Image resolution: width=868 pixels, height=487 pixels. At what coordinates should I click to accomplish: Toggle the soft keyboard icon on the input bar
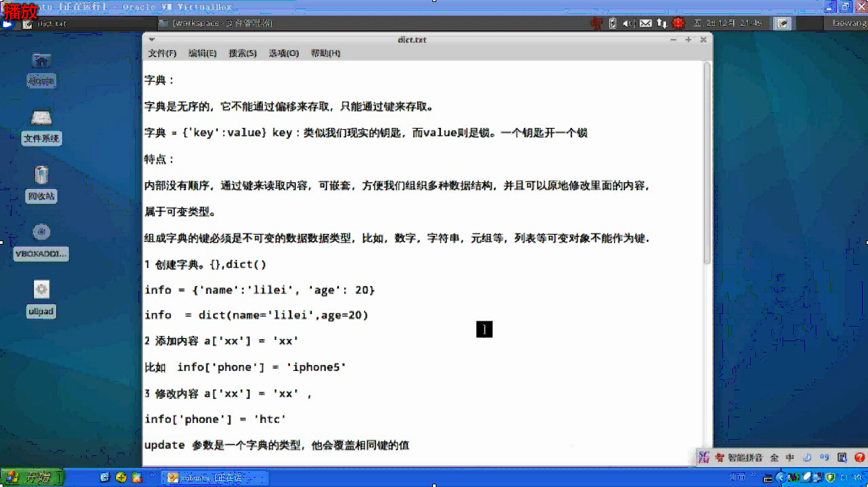[x=842, y=457]
